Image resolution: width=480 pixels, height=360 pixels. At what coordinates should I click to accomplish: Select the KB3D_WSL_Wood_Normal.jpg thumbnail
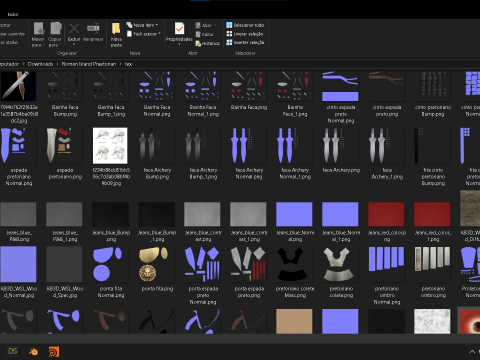click(18, 264)
